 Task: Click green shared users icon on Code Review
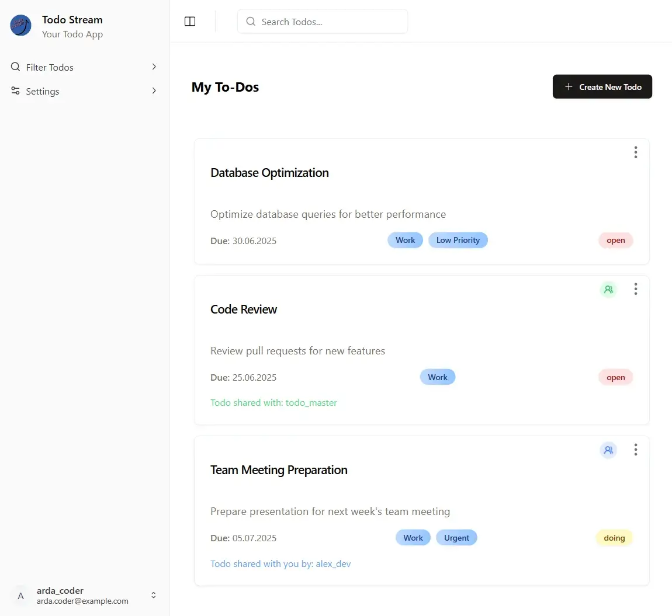pyautogui.click(x=608, y=289)
